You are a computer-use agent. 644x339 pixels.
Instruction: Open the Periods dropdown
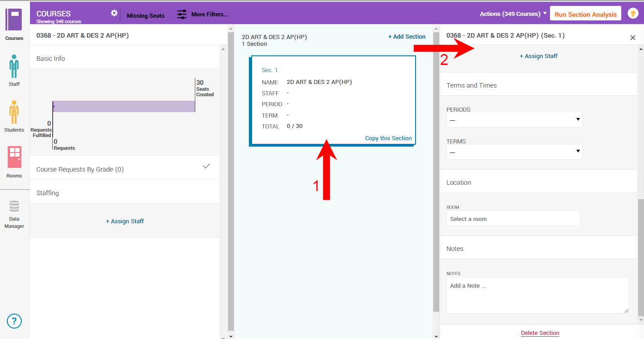pos(514,120)
